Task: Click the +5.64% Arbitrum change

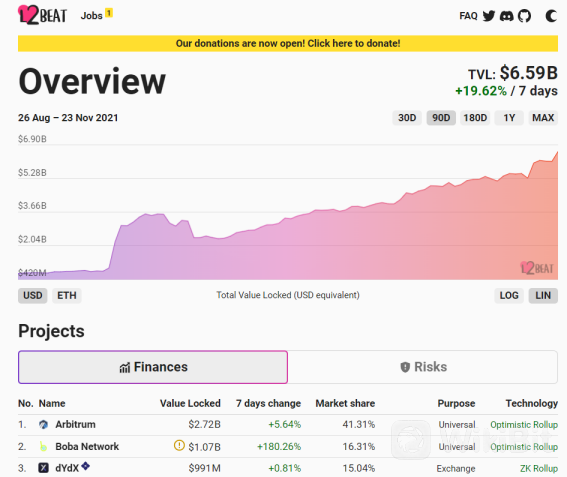Action: 285,425
